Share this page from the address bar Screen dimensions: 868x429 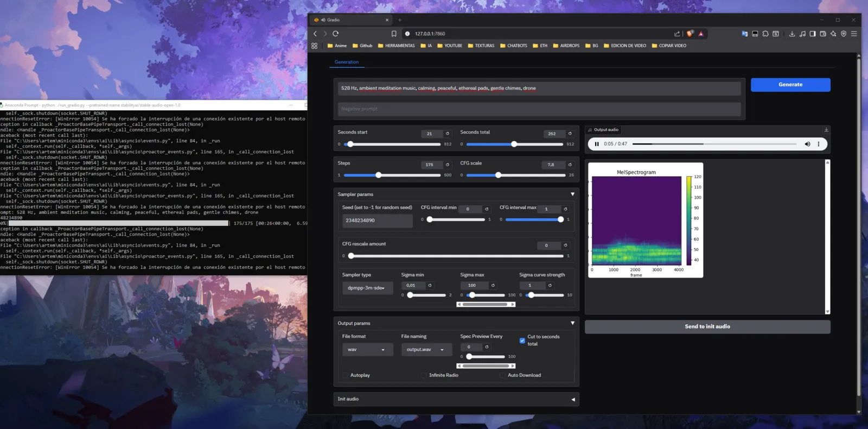click(x=677, y=34)
